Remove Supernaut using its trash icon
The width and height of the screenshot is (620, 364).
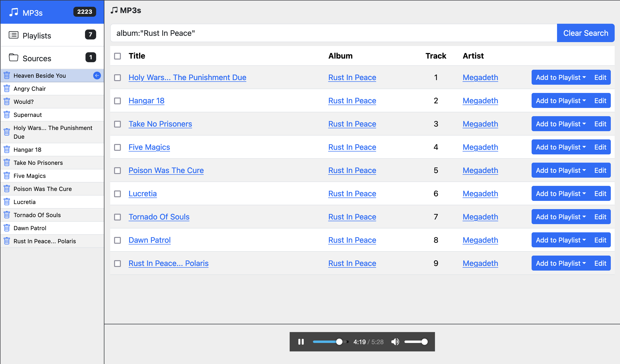(x=7, y=115)
